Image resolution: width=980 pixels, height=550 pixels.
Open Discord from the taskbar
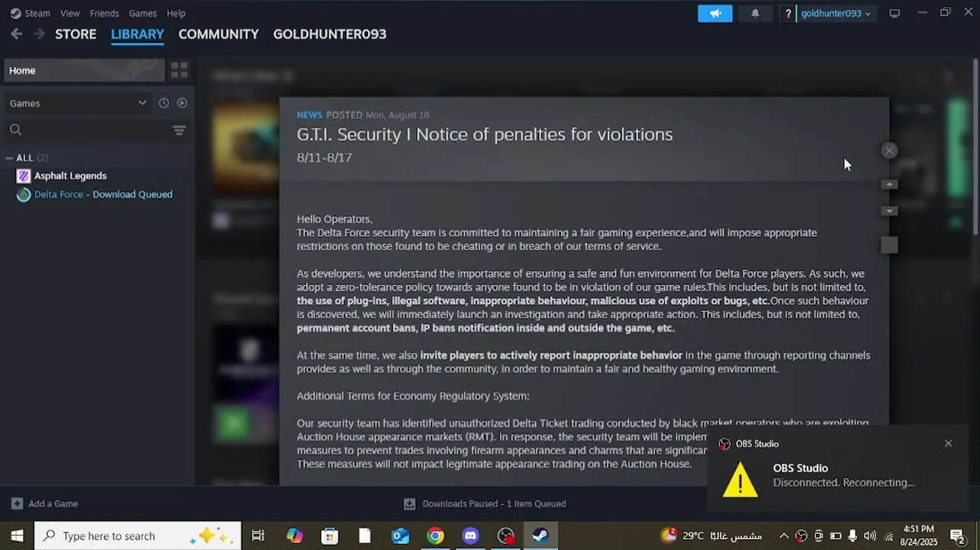tap(470, 535)
